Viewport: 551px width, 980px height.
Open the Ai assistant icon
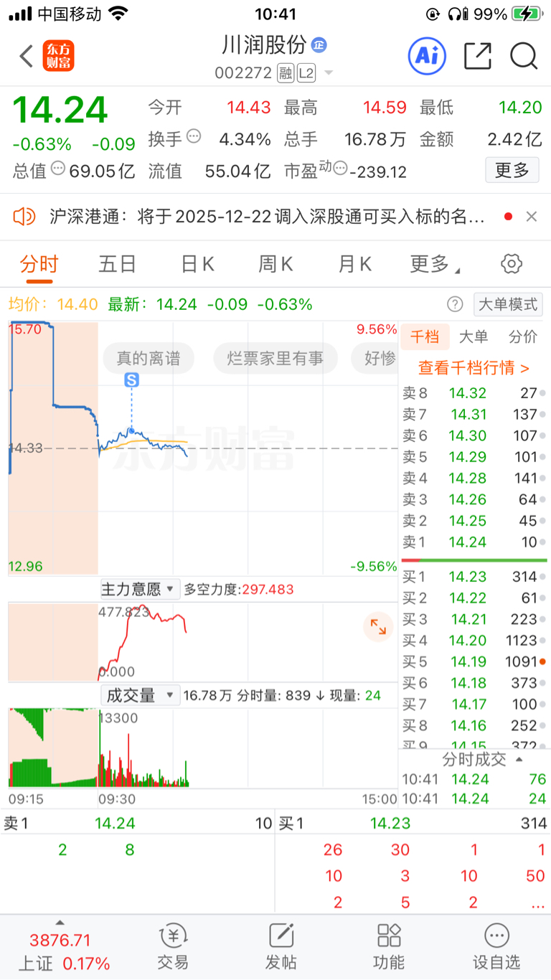[x=427, y=56]
